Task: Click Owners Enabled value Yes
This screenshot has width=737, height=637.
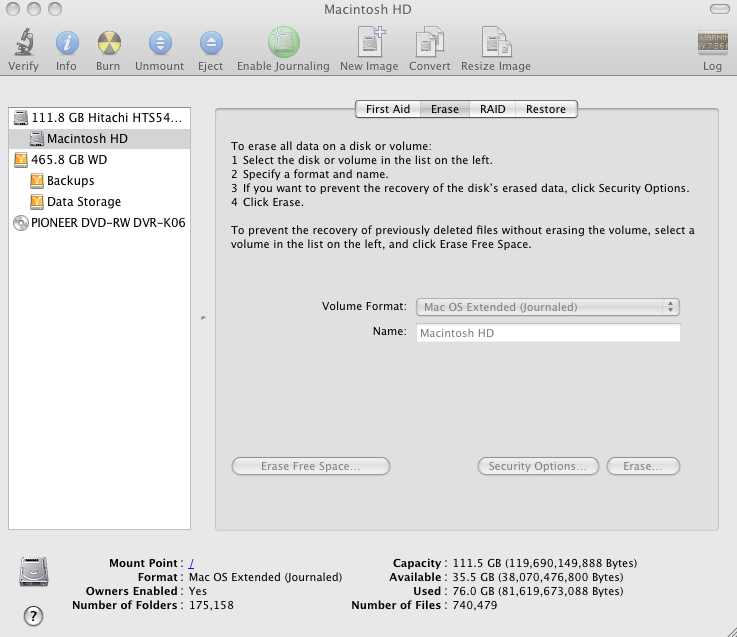Action: [198, 591]
